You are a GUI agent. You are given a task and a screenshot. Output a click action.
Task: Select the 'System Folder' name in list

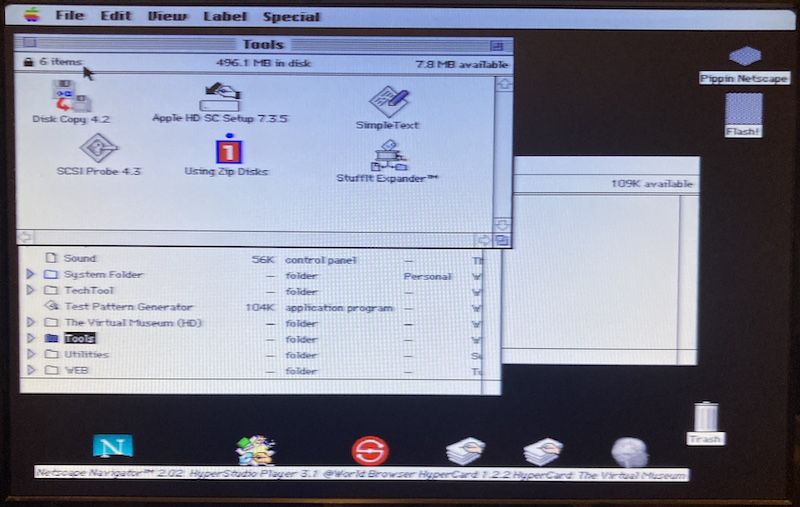(x=104, y=274)
